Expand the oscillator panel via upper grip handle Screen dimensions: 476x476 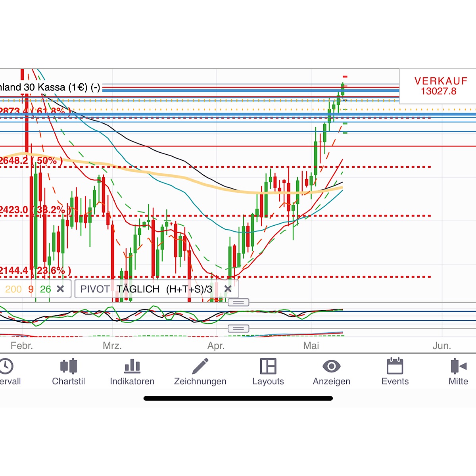238,302
